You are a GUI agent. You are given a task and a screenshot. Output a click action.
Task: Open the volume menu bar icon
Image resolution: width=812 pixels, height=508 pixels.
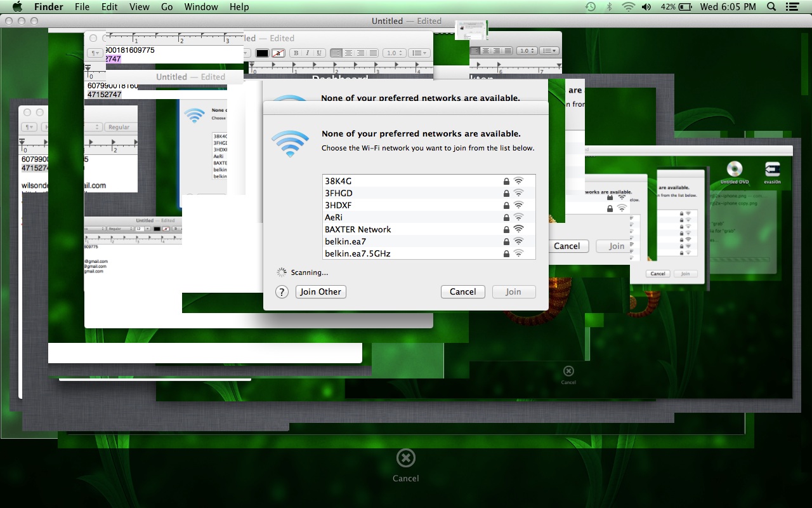click(x=646, y=7)
